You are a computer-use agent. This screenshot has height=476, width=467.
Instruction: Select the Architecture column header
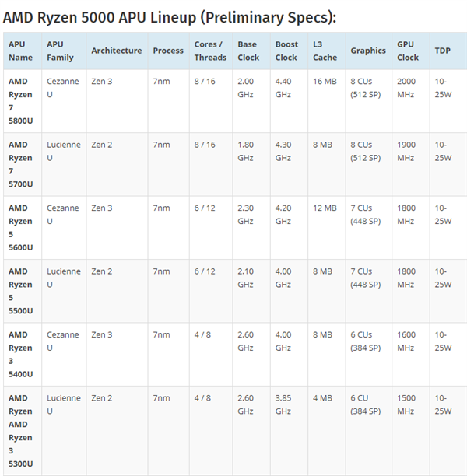(x=117, y=51)
